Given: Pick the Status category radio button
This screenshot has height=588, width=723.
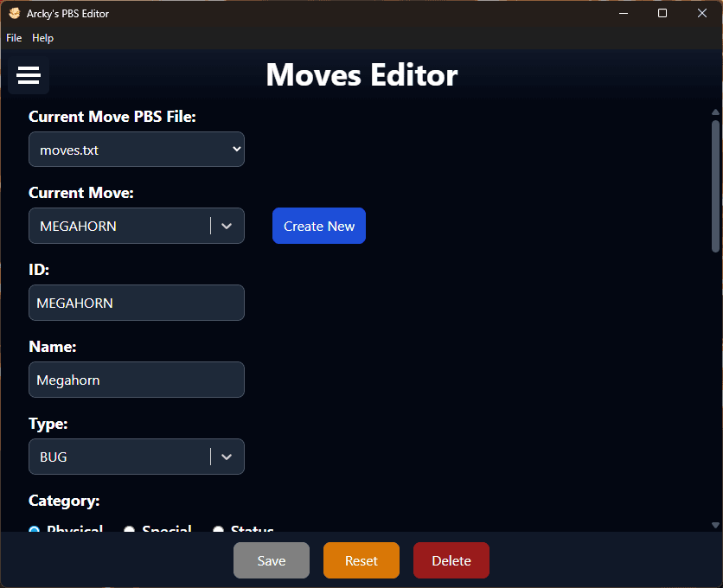Looking at the screenshot, I should click(x=218, y=529).
